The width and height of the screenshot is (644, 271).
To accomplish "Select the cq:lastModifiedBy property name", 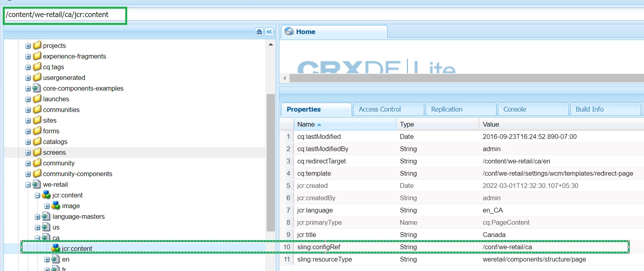I will pos(322,149).
